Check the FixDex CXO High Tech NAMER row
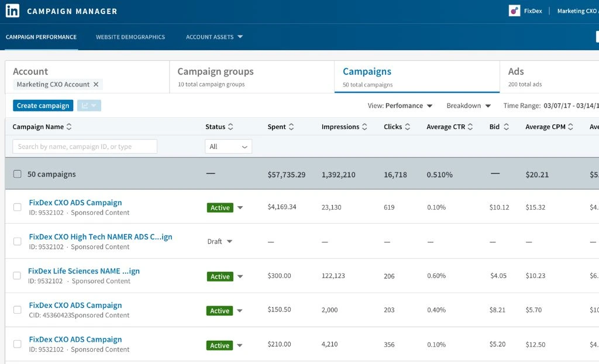The height and width of the screenshot is (364, 599). pos(17,241)
